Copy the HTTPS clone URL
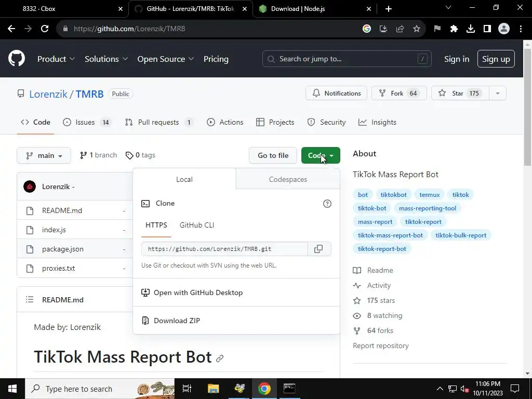The image size is (532, 399). (318, 249)
